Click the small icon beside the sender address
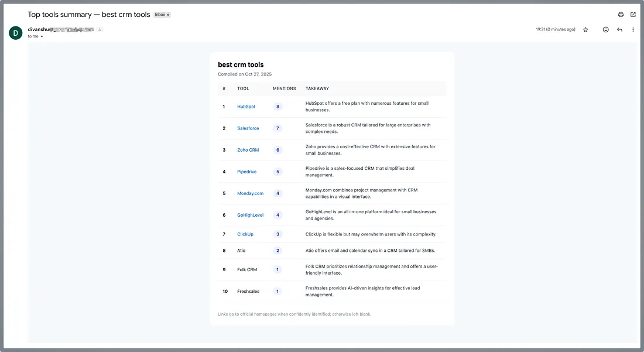644x352 pixels. point(100,29)
